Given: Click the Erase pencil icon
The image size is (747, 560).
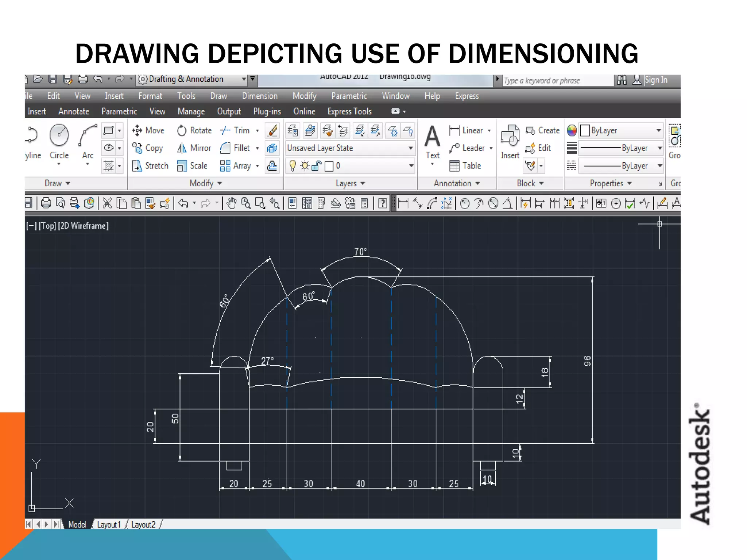Looking at the screenshot, I should (x=272, y=130).
